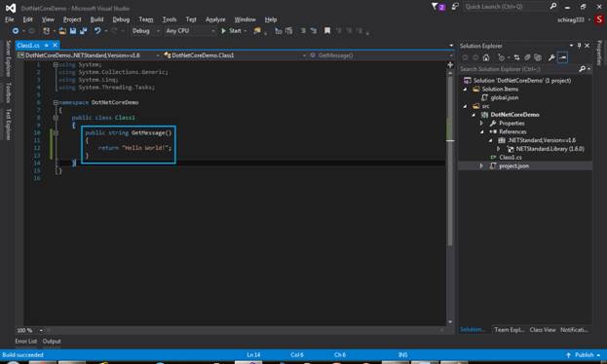Click Solution Explorer Refresh icon
This screenshot has width=607, height=364.
527,57
